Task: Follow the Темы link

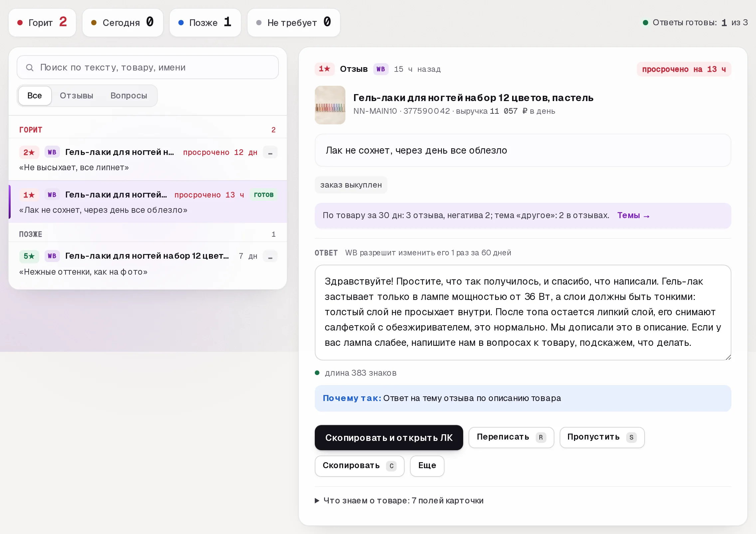Action: [634, 215]
